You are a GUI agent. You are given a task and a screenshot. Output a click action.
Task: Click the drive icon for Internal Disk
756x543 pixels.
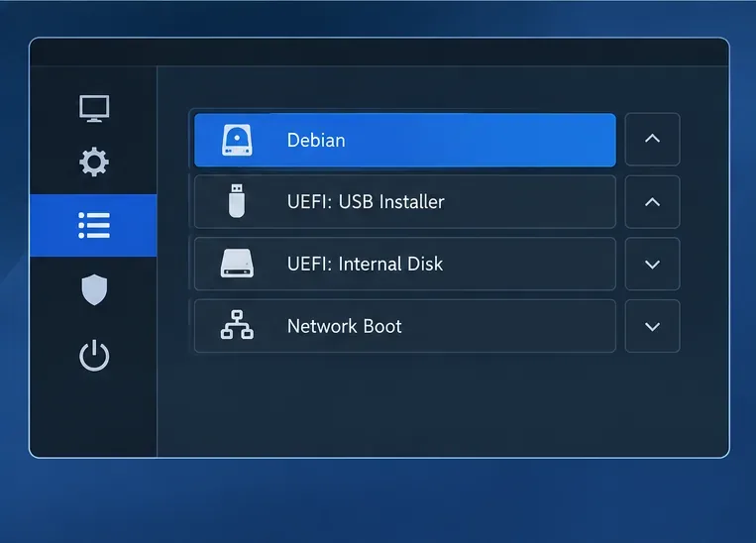coord(237,264)
